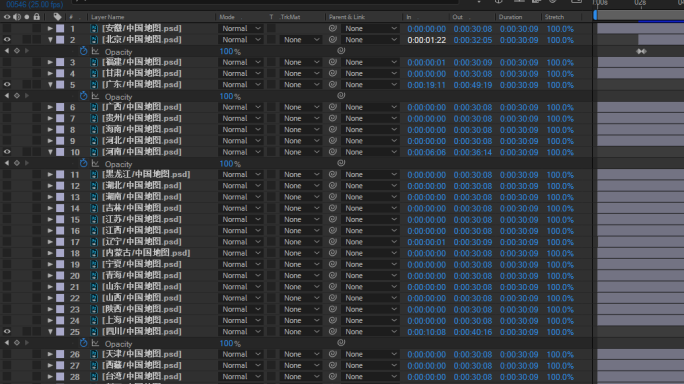This screenshot has height=384, width=684.
Task: Click parent pick whip of layer 1
Action: [332, 28]
